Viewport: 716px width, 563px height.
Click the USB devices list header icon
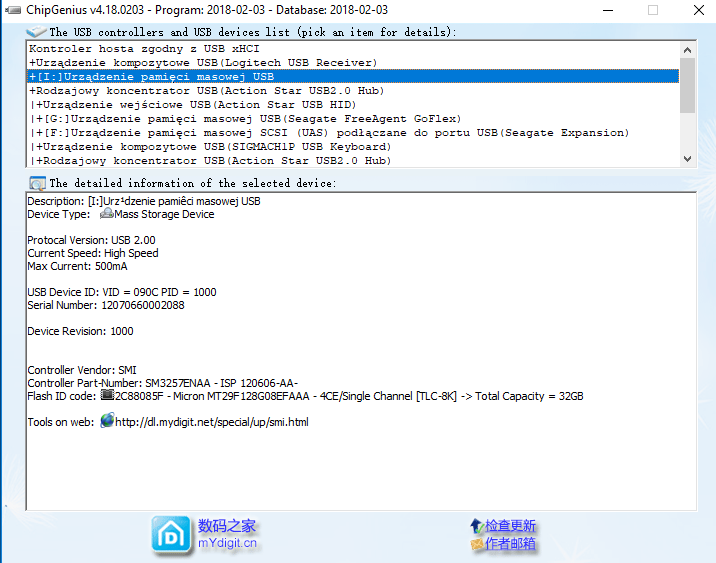[x=37, y=32]
